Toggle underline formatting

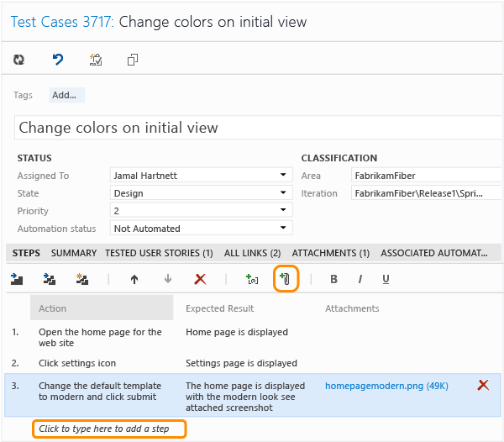[x=386, y=279]
